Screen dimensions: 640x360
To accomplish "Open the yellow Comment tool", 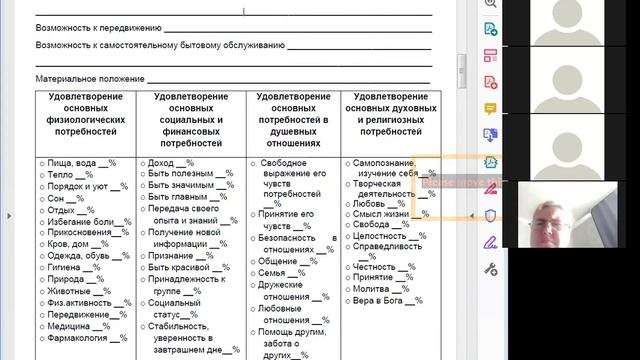I will tap(490, 109).
